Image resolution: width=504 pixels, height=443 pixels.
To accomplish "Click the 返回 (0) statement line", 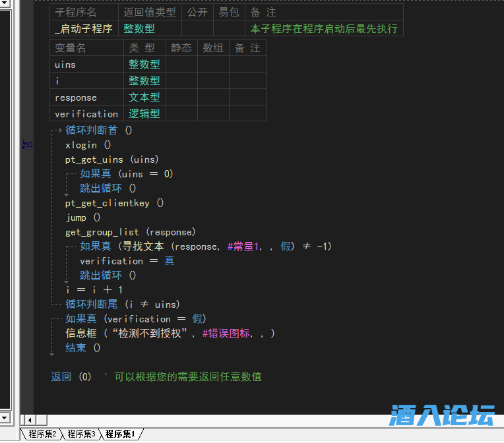I will tap(71, 377).
